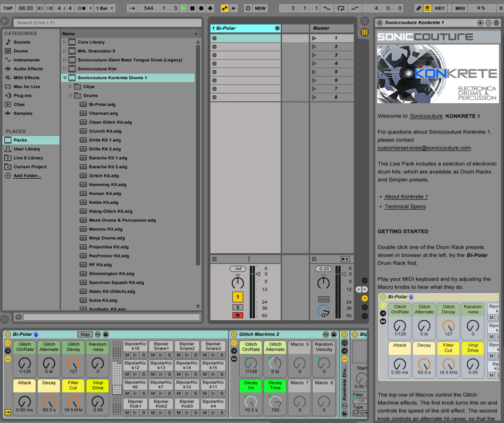The height and width of the screenshot is (423, 504).
Task: Open the 1 Bar quantization dropdown
Action: pyautogui.click(x=104, y=9)
